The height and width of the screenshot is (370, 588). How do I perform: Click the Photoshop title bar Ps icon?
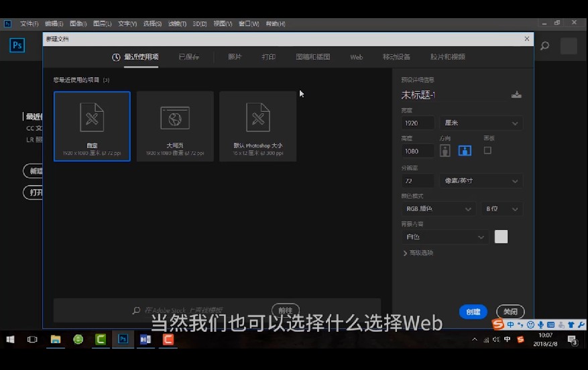point(7,23)
